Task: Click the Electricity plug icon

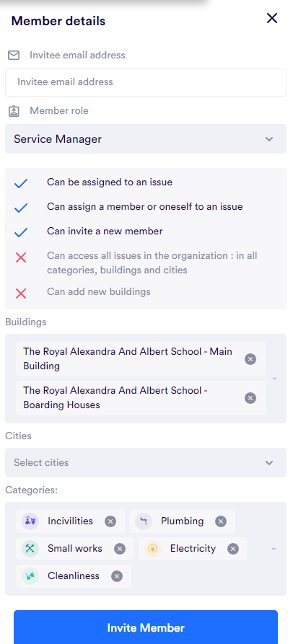Action: tap(153, 549)
